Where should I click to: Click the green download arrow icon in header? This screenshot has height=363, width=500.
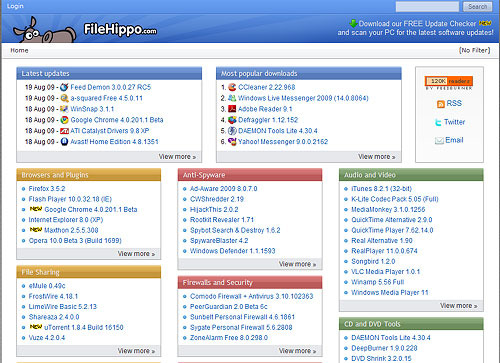pos(353,23)
